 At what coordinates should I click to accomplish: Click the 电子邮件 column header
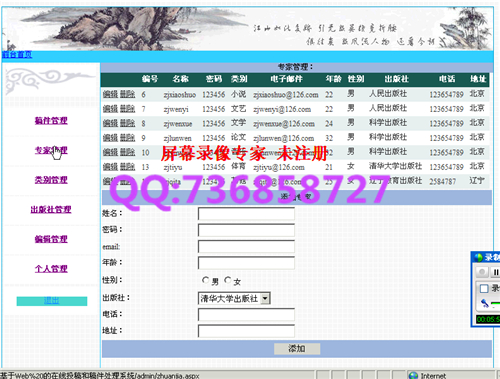click(x=286, y=79)
